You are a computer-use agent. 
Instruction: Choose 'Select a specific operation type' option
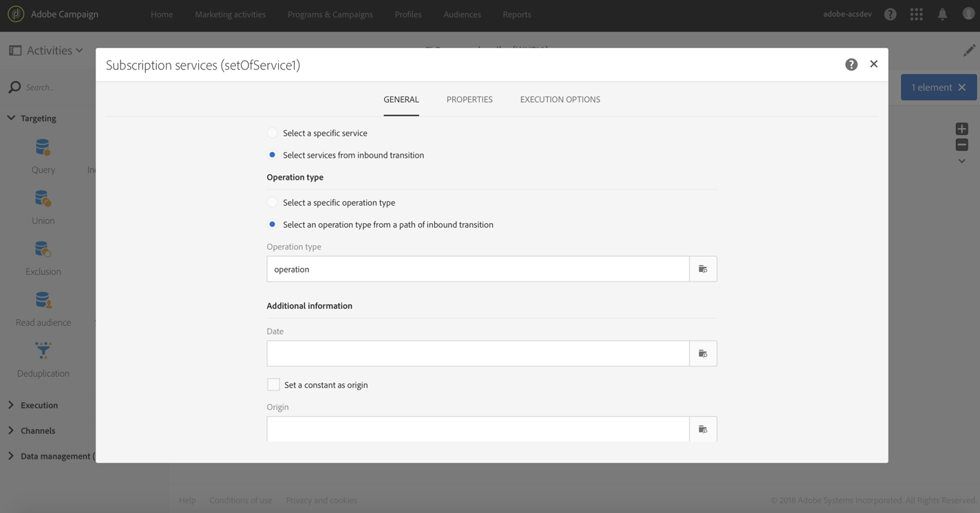tap(273, 202)
